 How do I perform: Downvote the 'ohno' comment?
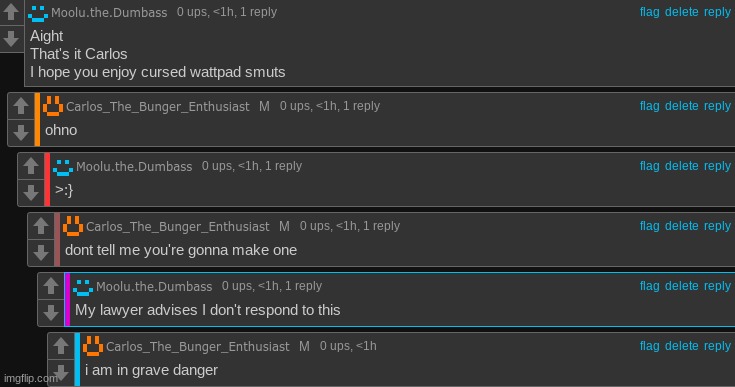tap(21, 133)
